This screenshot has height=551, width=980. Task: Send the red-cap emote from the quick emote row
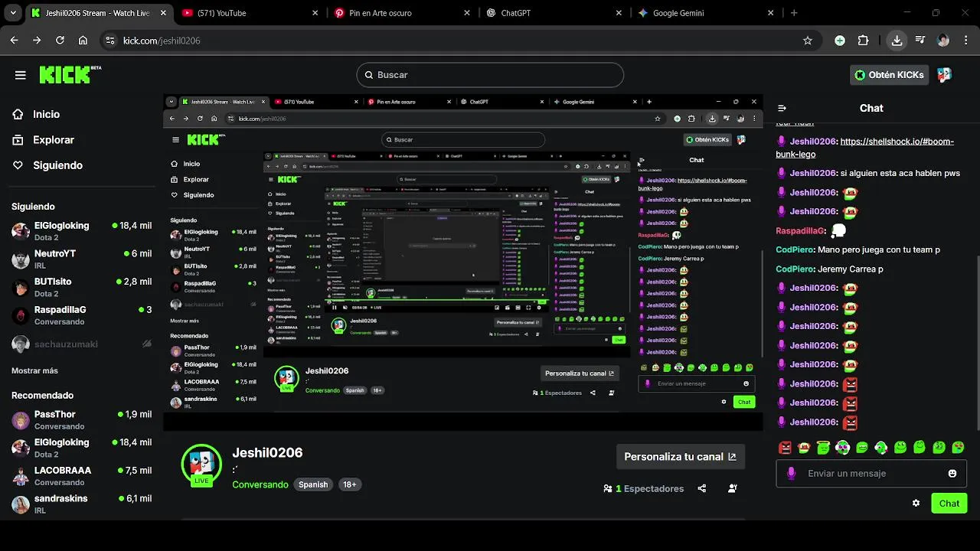804,448
